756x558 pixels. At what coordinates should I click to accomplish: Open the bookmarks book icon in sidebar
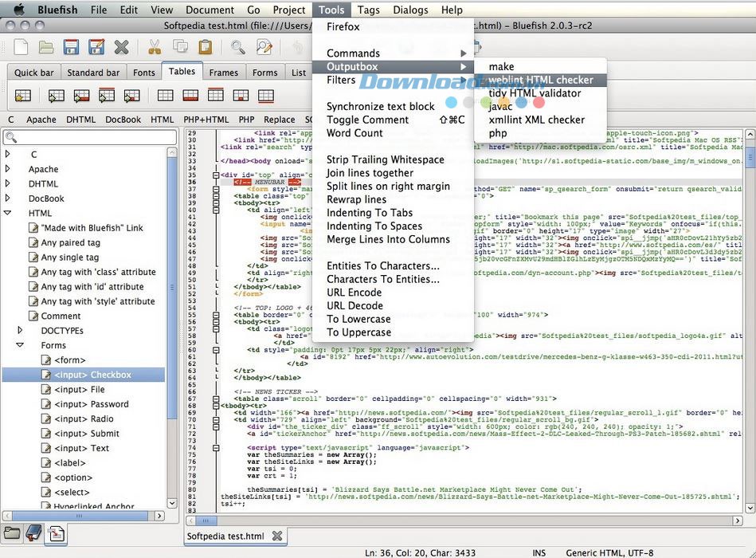(34, 533)
